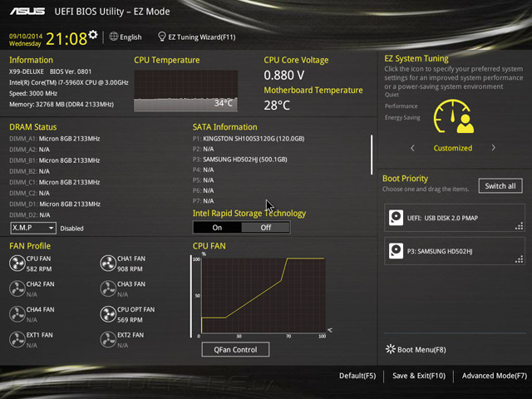Select the Energy Saving tuning option
This screenshot has height=399, width=532.
click(x=402, y=118)
